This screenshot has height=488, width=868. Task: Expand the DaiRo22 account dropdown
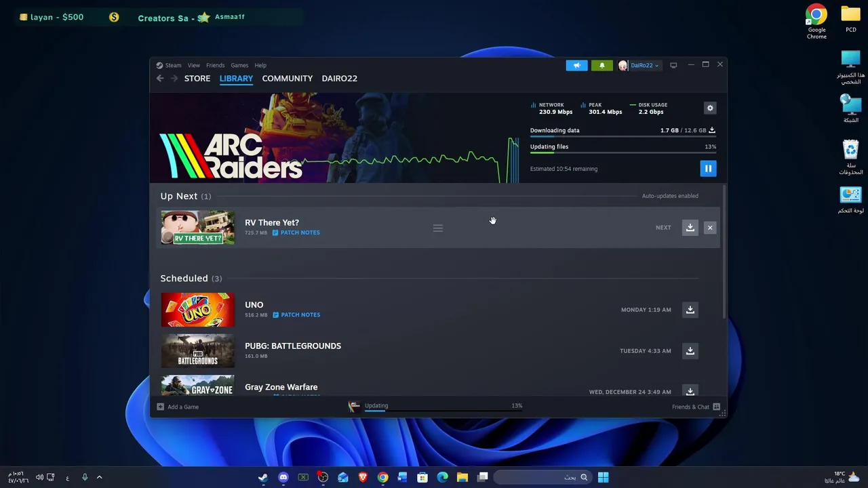644,65
